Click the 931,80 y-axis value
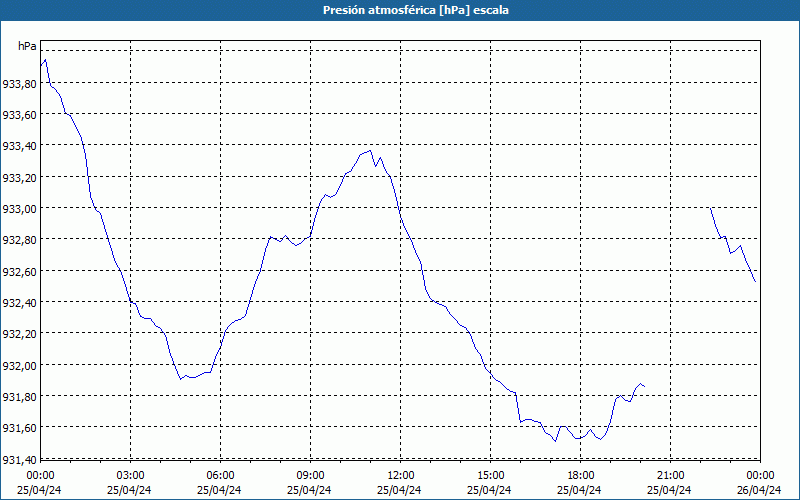Image resolution: width=800 pixels, height=500 pixels. pyautogui.click(x=19, y=396)
